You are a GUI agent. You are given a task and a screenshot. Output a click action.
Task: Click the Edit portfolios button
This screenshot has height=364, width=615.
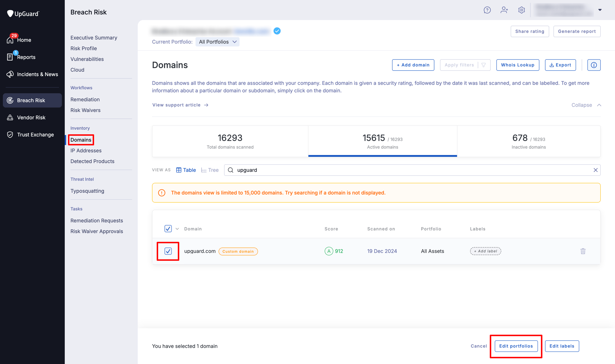[x=516, y=346]
